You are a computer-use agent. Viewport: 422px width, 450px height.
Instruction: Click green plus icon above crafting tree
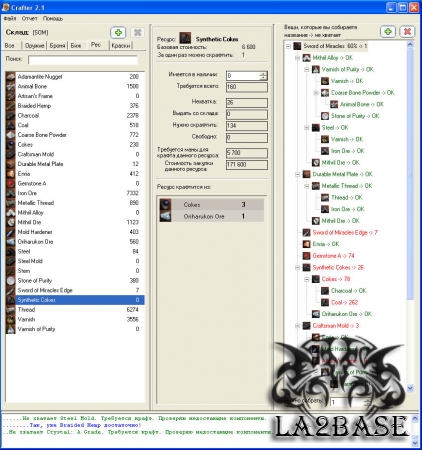388,32
